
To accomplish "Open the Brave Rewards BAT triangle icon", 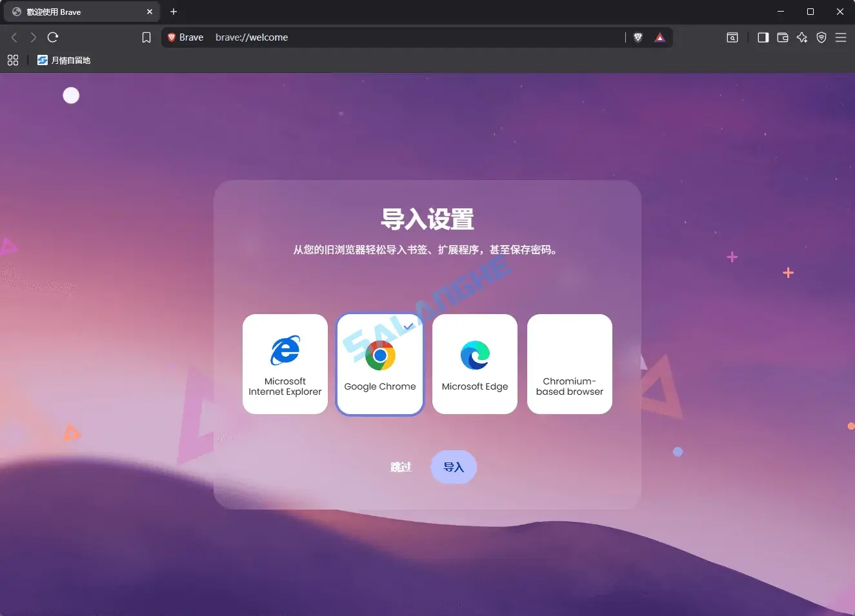I will coord(659,37).
